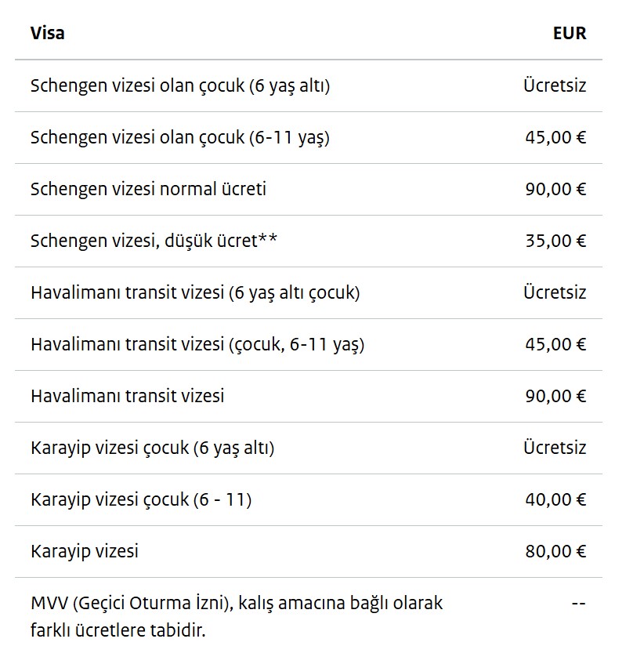The width and height of the screenshot is (644, 646).
Task: Click the "Visa" column header
Action: click(47, 33)
